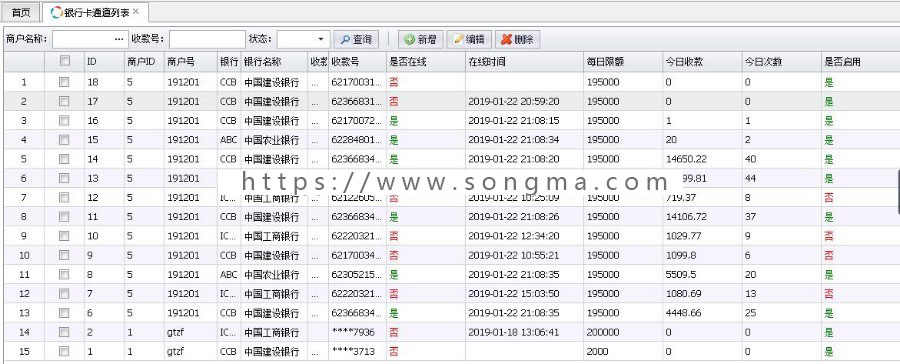Select the 62170031... account cell
Screen dimensions: 900x364
pyautogui.click(x=356, y=82)
